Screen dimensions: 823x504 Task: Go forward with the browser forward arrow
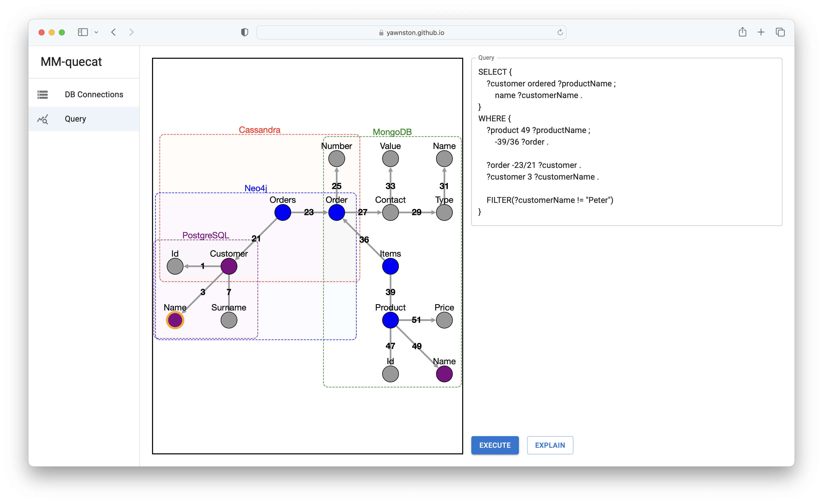click(131, 32)
